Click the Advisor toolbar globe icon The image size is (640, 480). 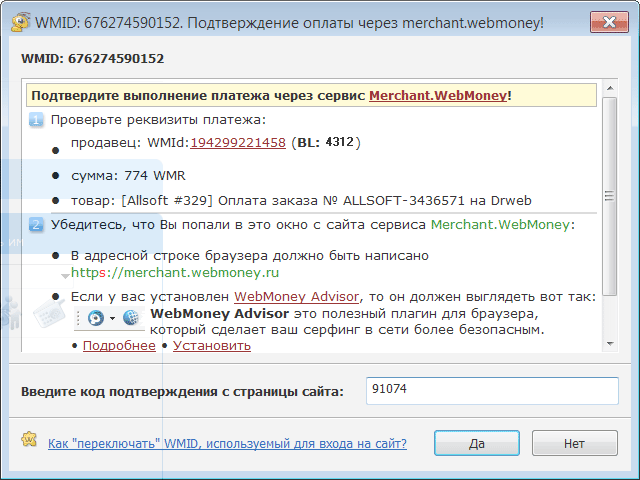(131, 318)
